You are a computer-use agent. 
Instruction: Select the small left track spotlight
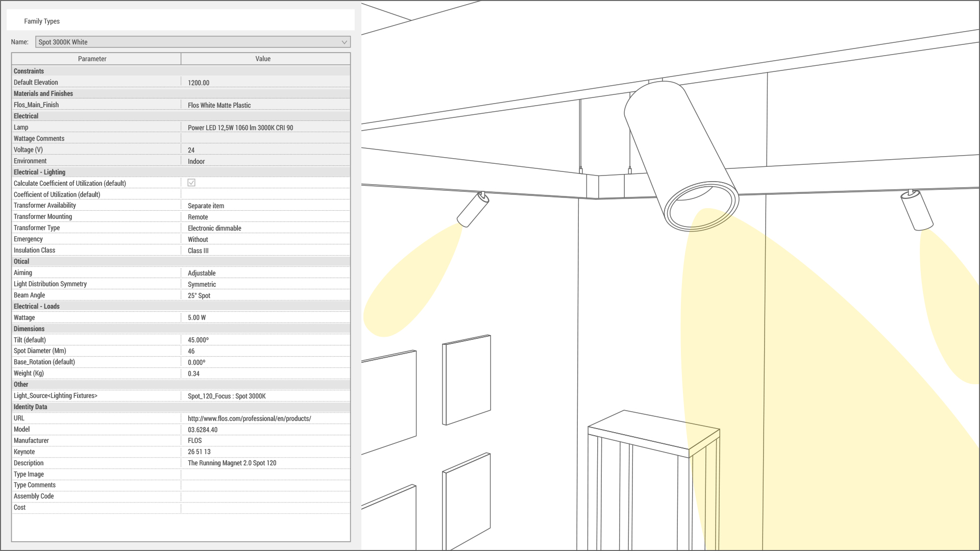(x=473, y=209)
